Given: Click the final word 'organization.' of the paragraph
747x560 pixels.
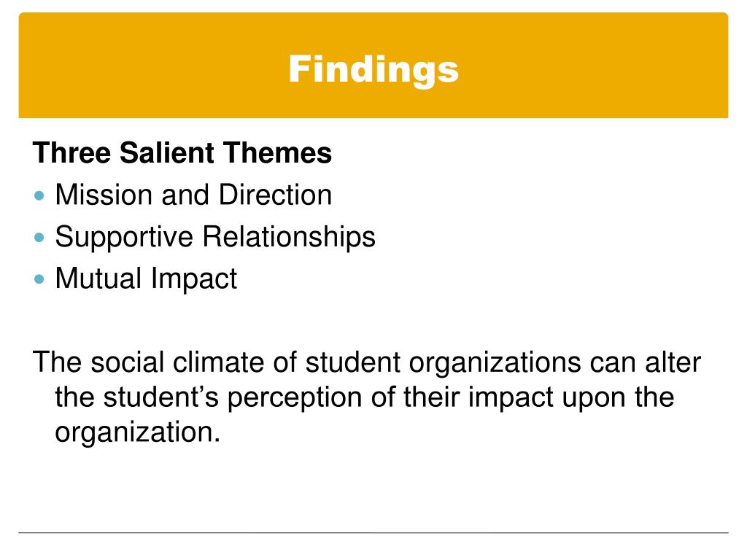Looking at the screenshot, I should 138,433.
